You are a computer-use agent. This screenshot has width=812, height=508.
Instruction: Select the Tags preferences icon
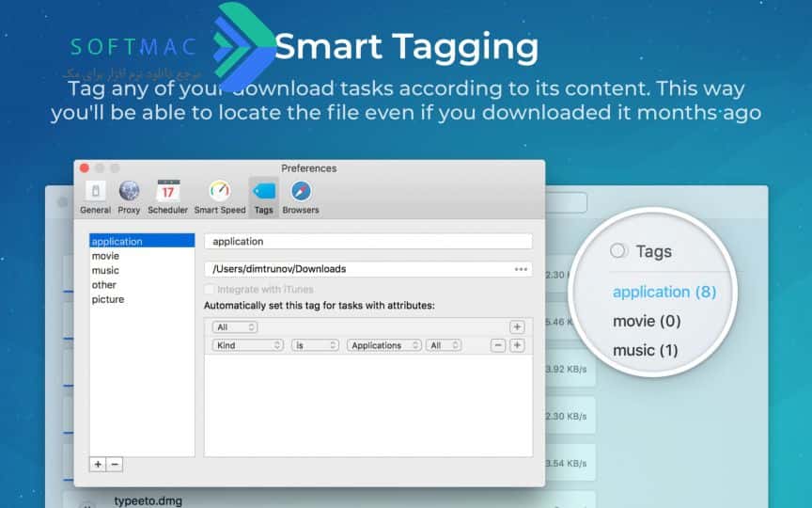click(263, 198)
